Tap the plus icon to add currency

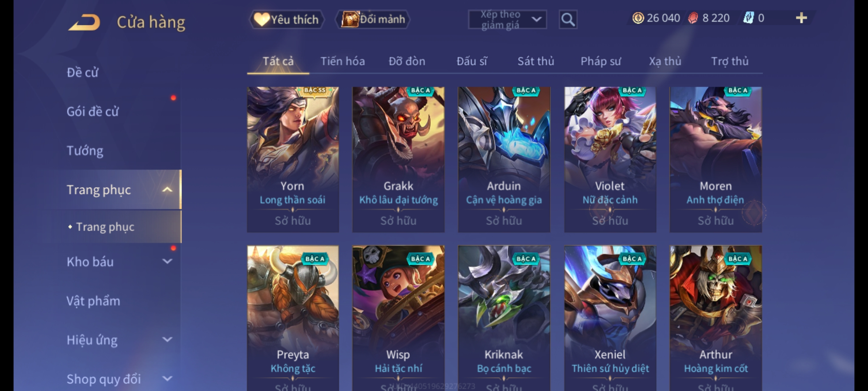tap(801, 18)
